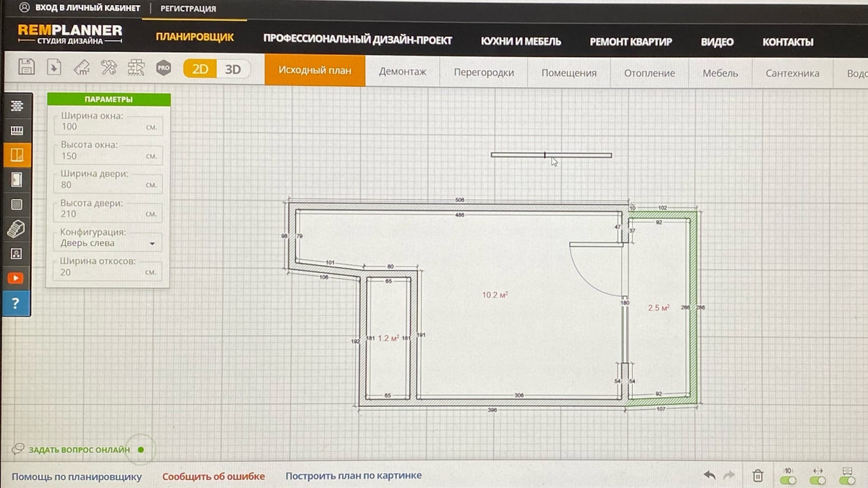
Task: Open the tools and wrench icon
Action: click(109, 68)
